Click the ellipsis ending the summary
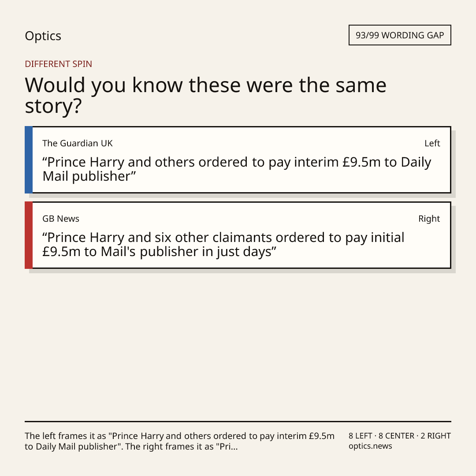 tap(234, 447)
